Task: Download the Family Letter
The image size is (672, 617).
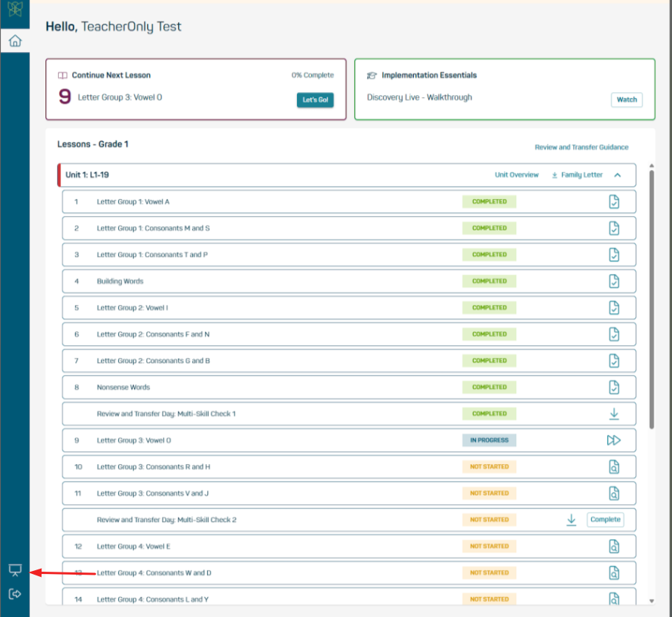Action: pos(577,175)
